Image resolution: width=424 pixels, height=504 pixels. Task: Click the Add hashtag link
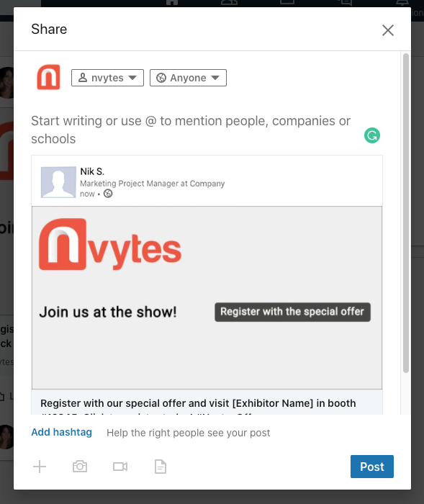(x=61, y=432)
